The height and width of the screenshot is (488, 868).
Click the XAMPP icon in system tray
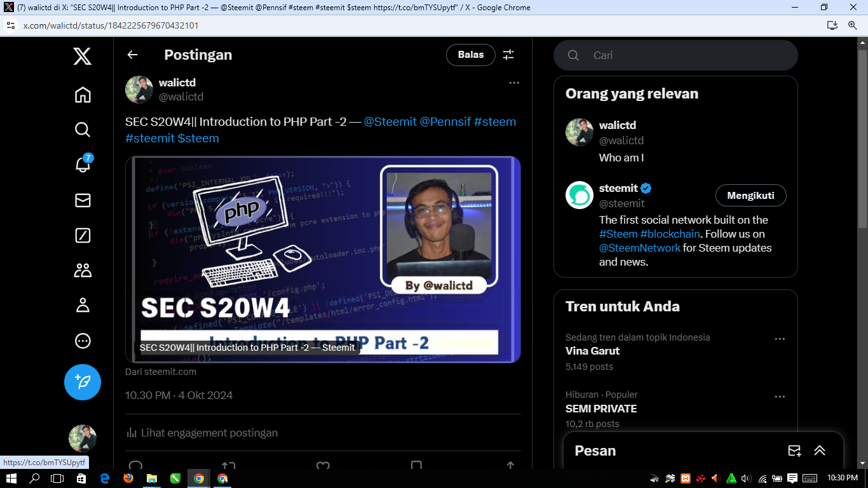tap(686, 478)
